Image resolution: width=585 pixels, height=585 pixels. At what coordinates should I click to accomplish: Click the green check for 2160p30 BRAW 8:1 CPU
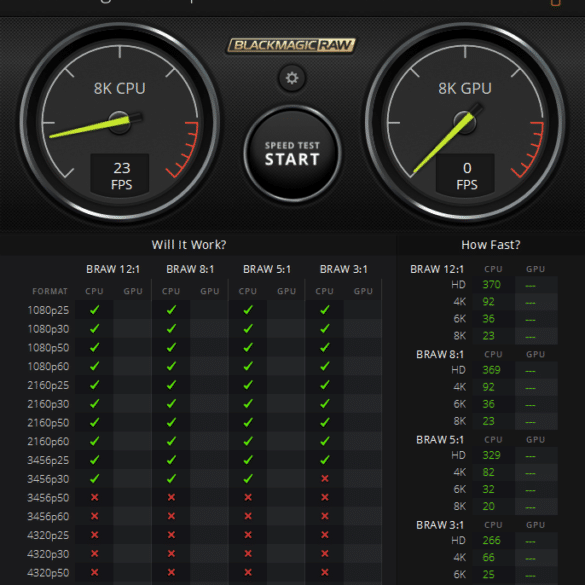(172, 404)
